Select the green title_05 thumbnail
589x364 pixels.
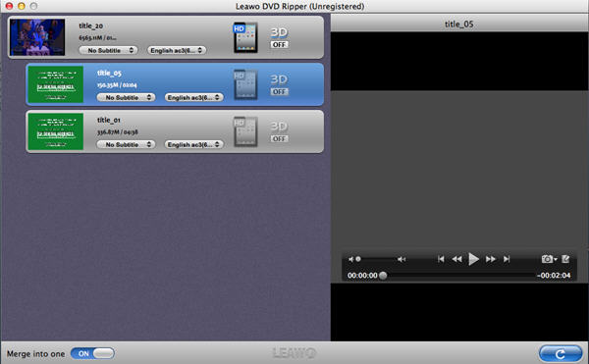tap(56, 84)
